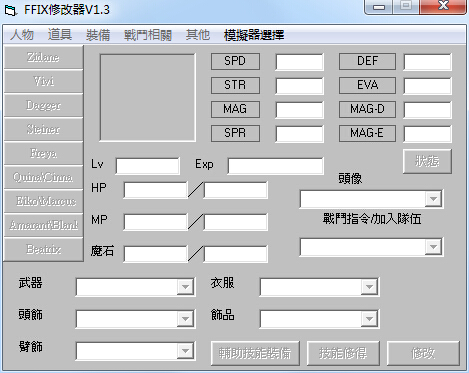Focus the current HP field
Screen dimensions: 469x373
(x=155, y=190)
